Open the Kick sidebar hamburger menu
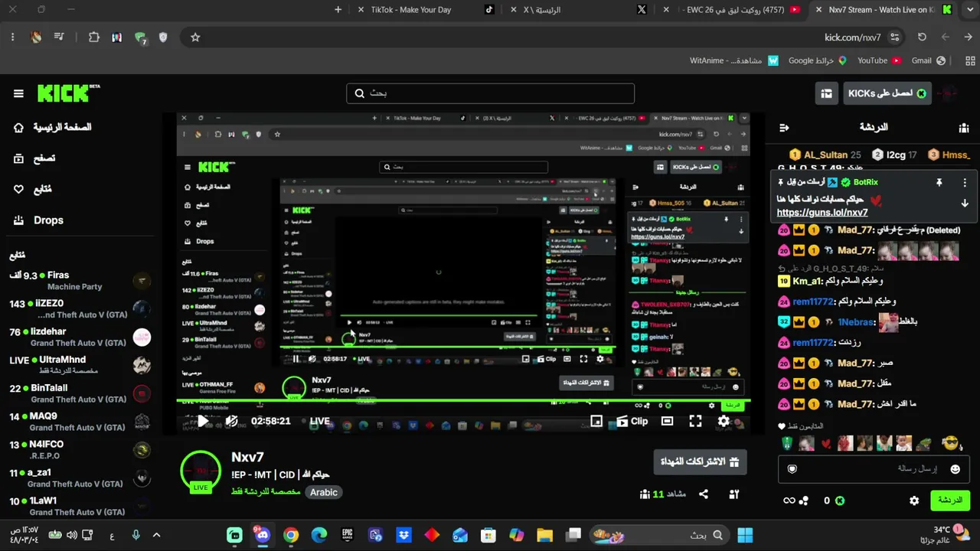Image resolution: width=980 pixels, height=551 pixels. coord(18,93)
